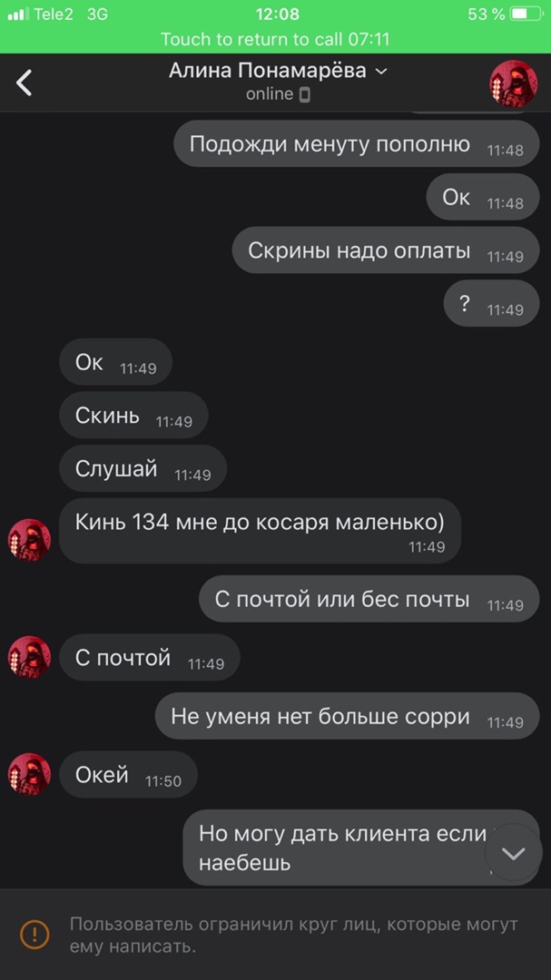The width and height of the screenshot is (551, 980).
Task: Tap the question mark message bubble
Action: click(x=492, y=303)
